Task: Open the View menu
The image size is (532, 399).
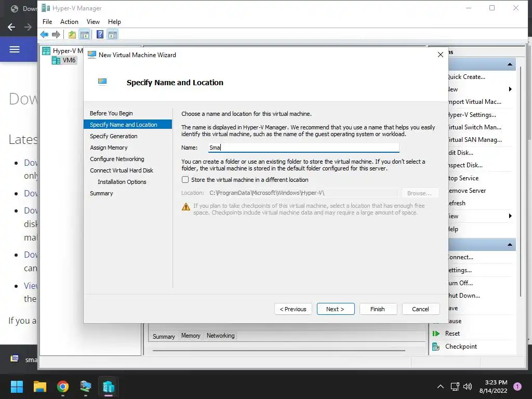Action: [x=93, y=22]
